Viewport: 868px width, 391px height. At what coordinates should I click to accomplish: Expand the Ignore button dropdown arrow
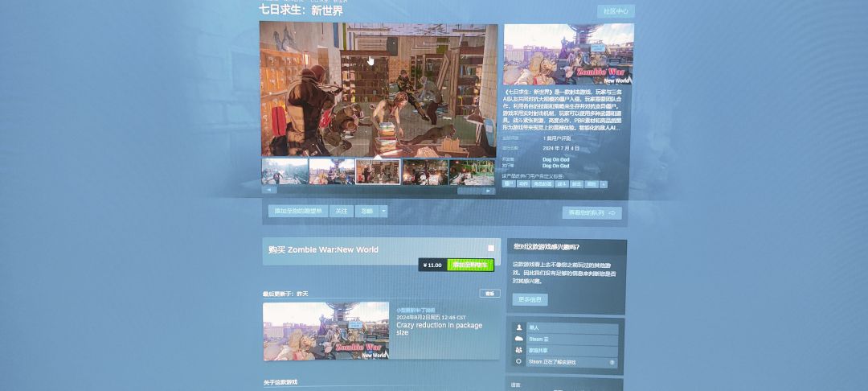[x=383, y=211]
